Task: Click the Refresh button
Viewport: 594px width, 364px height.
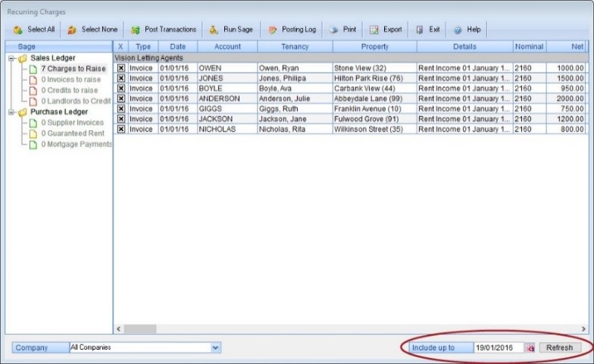Action: [559, 348]
